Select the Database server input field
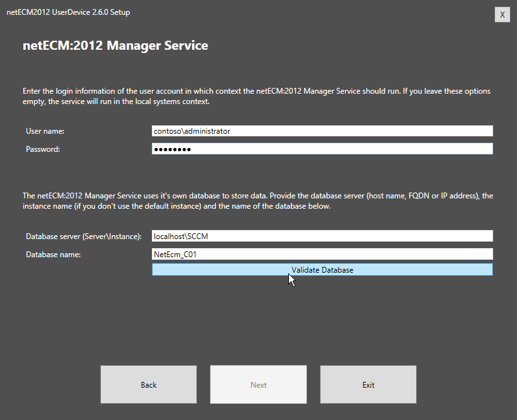The width and height of the screenshot is (517, 420). pyautogui.click(x=322, y=236)
